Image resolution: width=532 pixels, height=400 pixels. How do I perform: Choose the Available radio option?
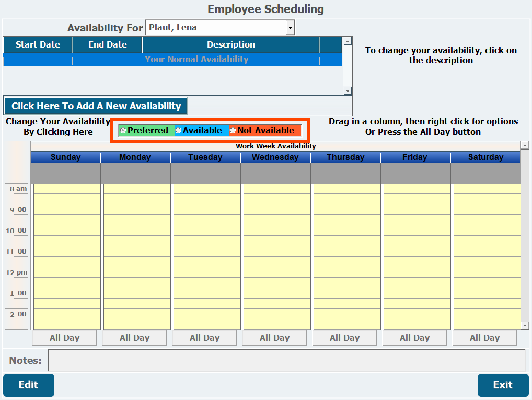tap(178, 131)
